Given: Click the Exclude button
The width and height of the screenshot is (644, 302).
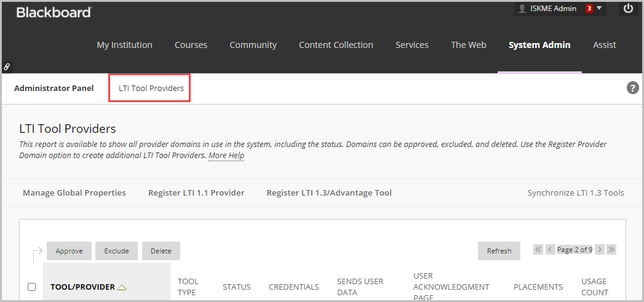Looking at the screenshot, I should coord(117,250).
